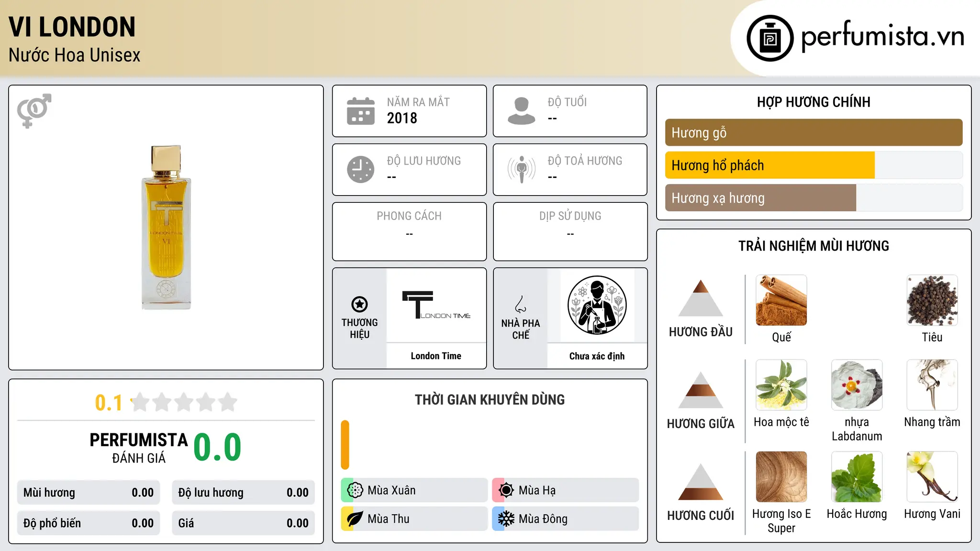Image resolution: width=980 pixels, height=551 pixels.
Task: Click the ĐỘ TUỔI label
Action: 567,102
